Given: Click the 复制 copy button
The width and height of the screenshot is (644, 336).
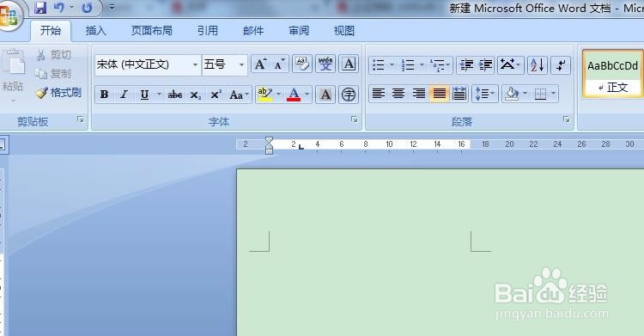Looking at the screenshot, I should (53, 74).
